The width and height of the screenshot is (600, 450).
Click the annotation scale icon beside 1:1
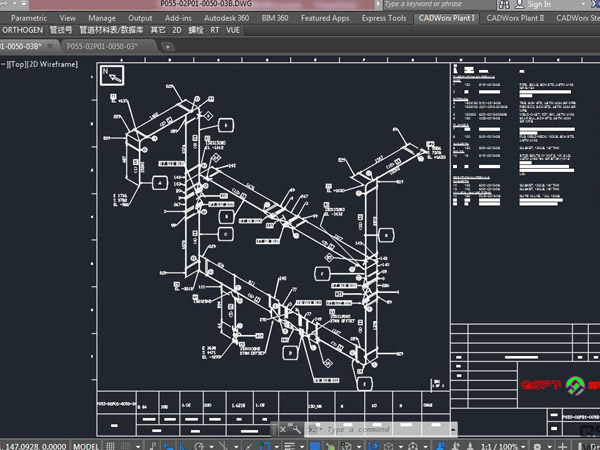point(470,446)
